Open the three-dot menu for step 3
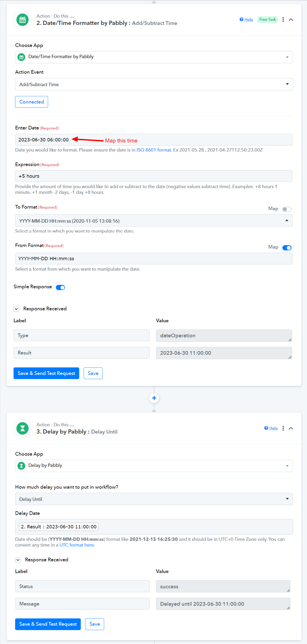This screenshot has width=307, height=644. coord(283,428)
